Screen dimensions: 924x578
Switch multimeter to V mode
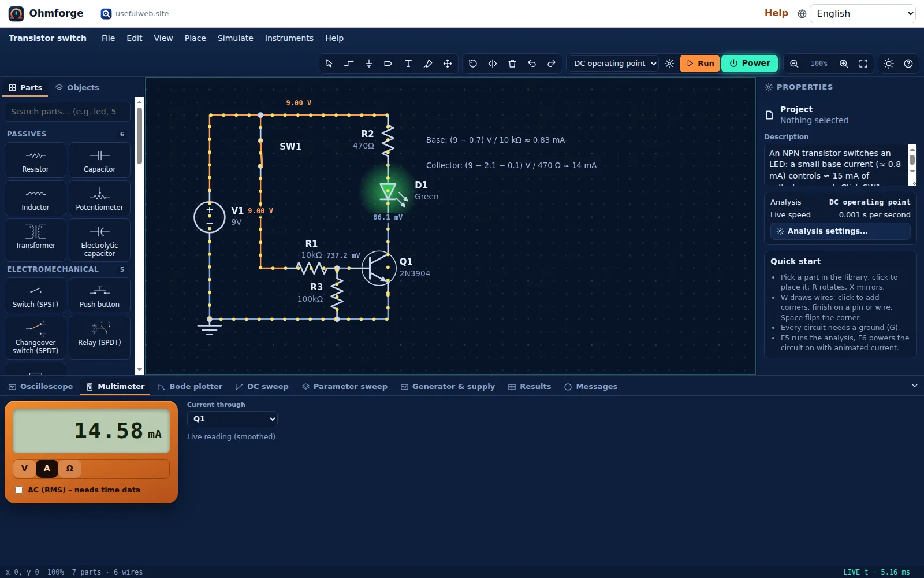click(24, 468)
